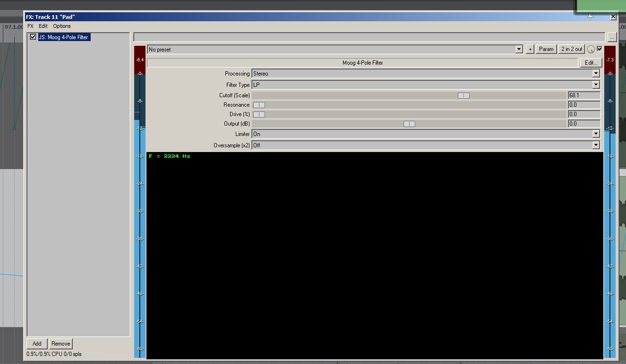626x364 pixels.
Task: Click the 'Cutoff (Scale)' label
Action: tap(234, 95)
